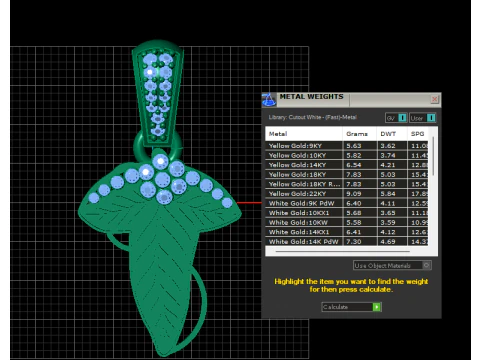Sort by the SPG column header
The height and width of the screenshot is (360, 480).
pos(418,134)
